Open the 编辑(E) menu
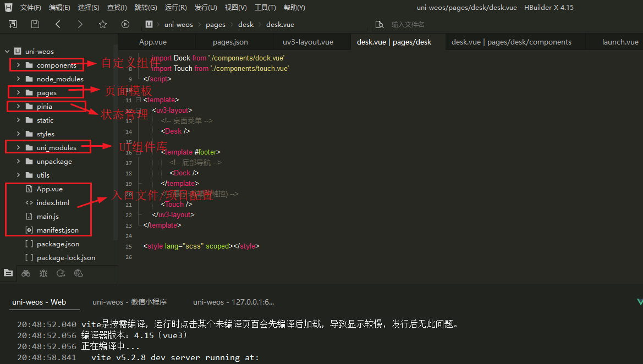Screen dimensions: 643x364 [x=59, y=7]
